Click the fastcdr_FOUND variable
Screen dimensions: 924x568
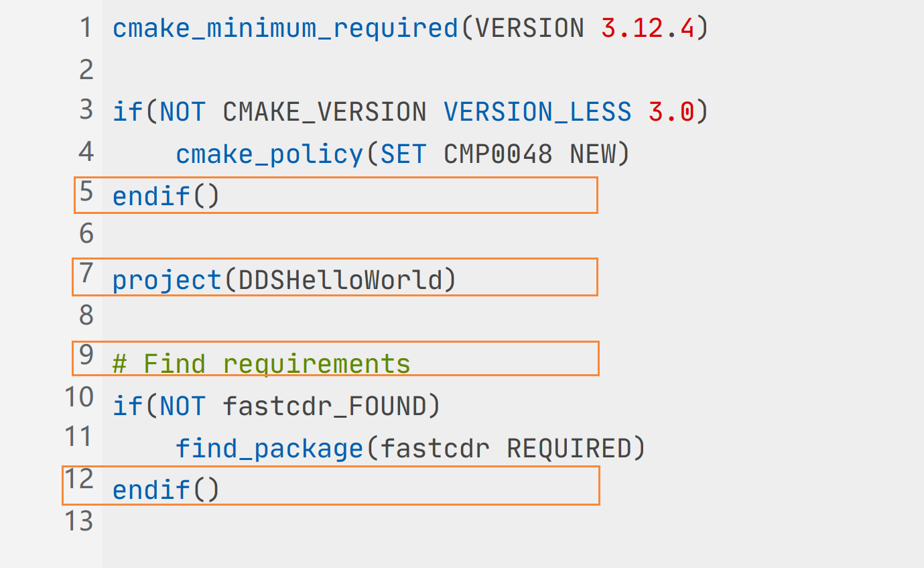tap(324, 406)
